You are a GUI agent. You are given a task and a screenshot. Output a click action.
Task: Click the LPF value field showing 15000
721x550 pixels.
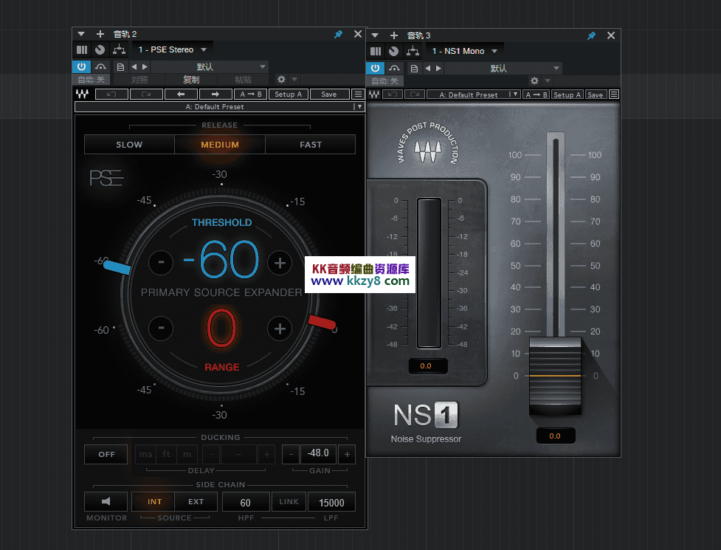click(332, 502)
